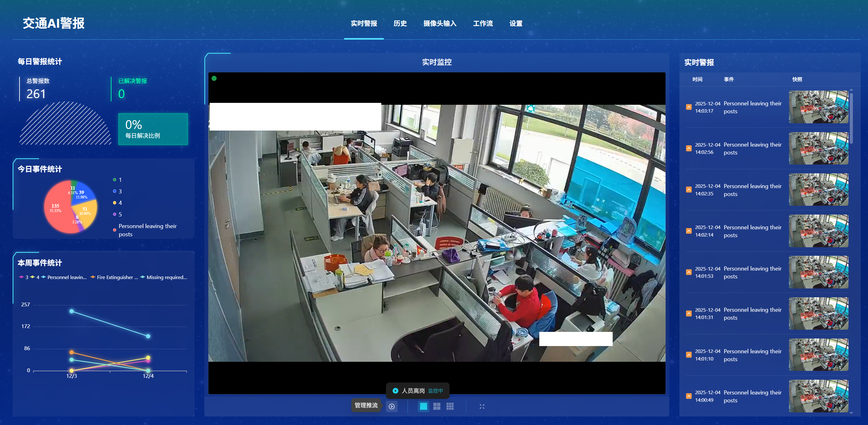This screenshot has width=868, height=425.
Task: Click the realtime alert list scrollbar
Action: click(x=851, y=118)
